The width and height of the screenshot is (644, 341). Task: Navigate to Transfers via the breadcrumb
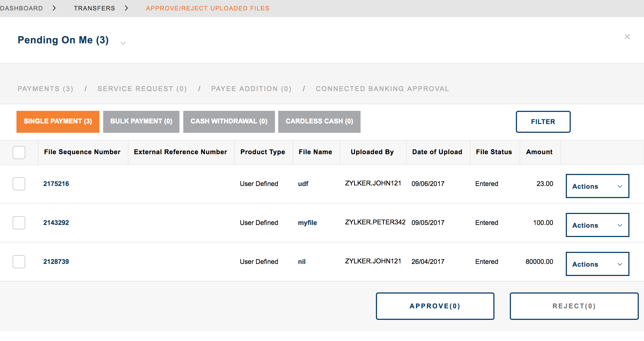[94, 8]
